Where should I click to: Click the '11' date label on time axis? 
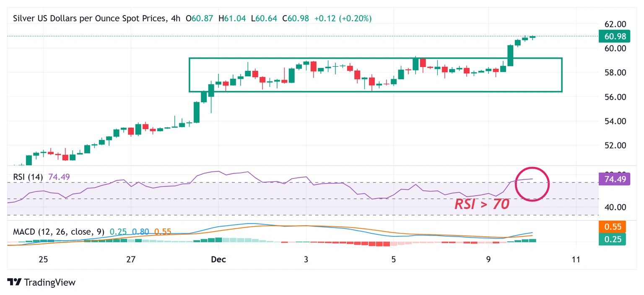coord(576,259)
